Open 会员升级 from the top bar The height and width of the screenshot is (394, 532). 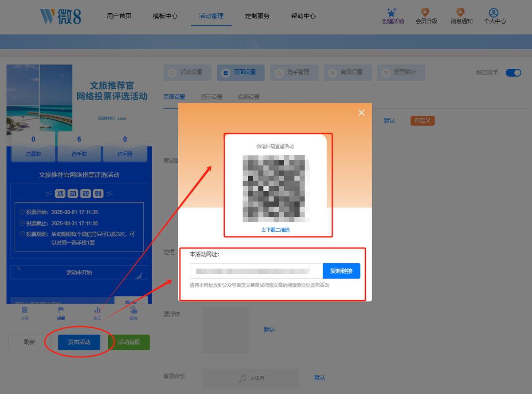[426, 16]
